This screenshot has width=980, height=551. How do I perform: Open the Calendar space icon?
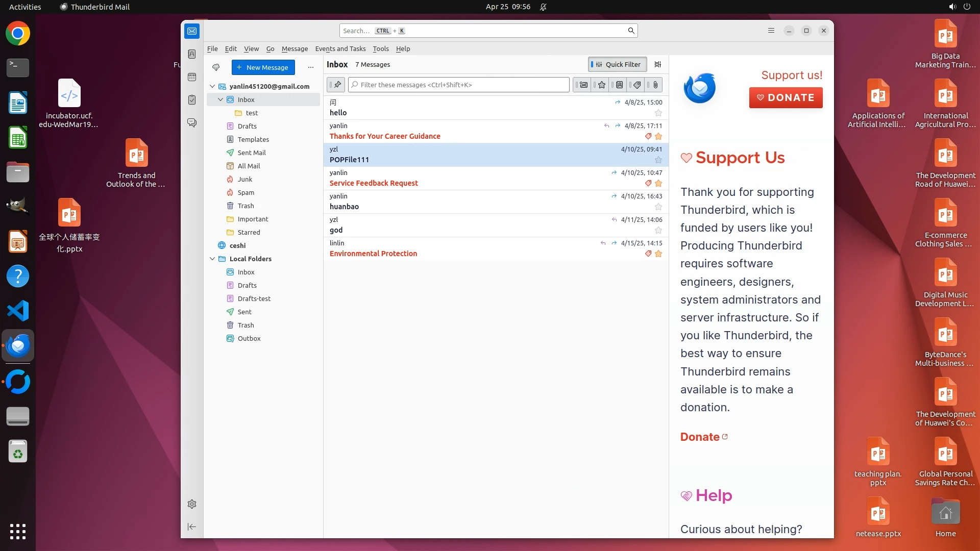[192, 77]
